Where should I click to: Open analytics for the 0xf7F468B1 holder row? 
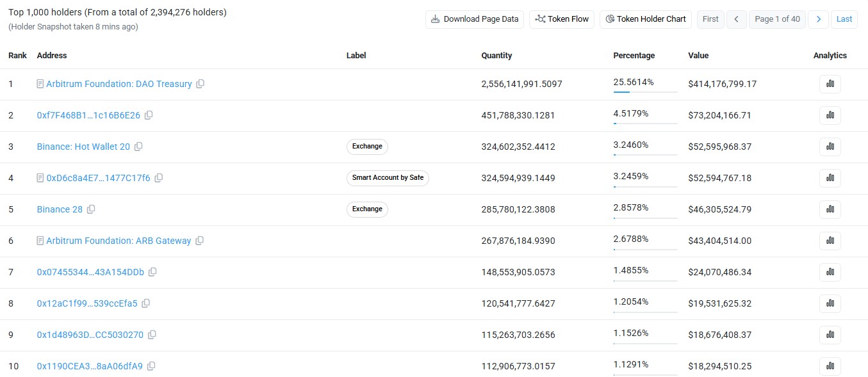[x=830, y=115]
